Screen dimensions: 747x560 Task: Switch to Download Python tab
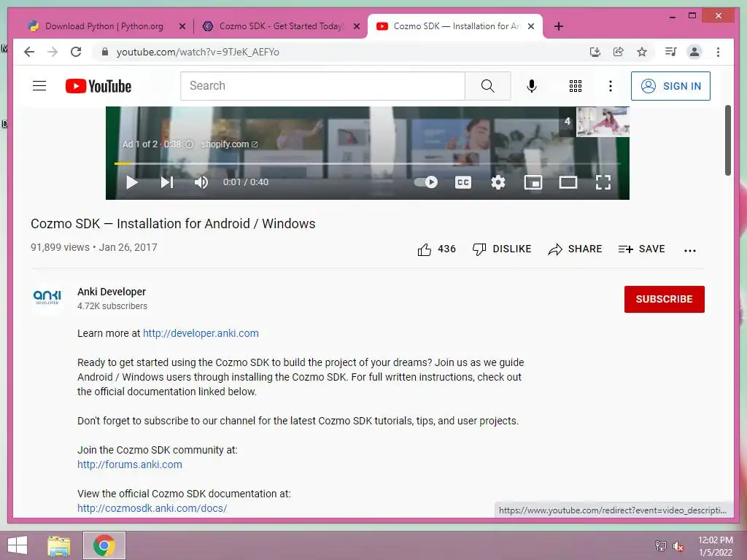[x=104, y=26]
